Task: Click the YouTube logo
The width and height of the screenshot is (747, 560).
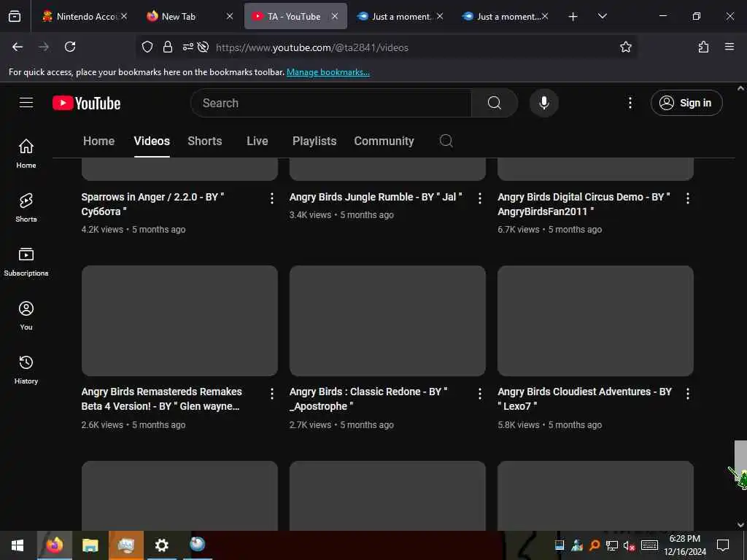Action: click(86, 103)
